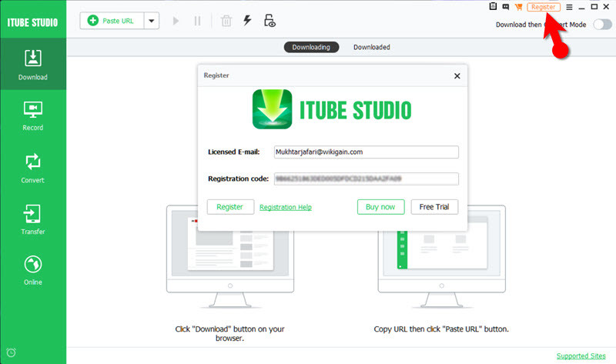Open the Online browser section
The width and height of the screenshot is (616, 364).
click(33, 270)
